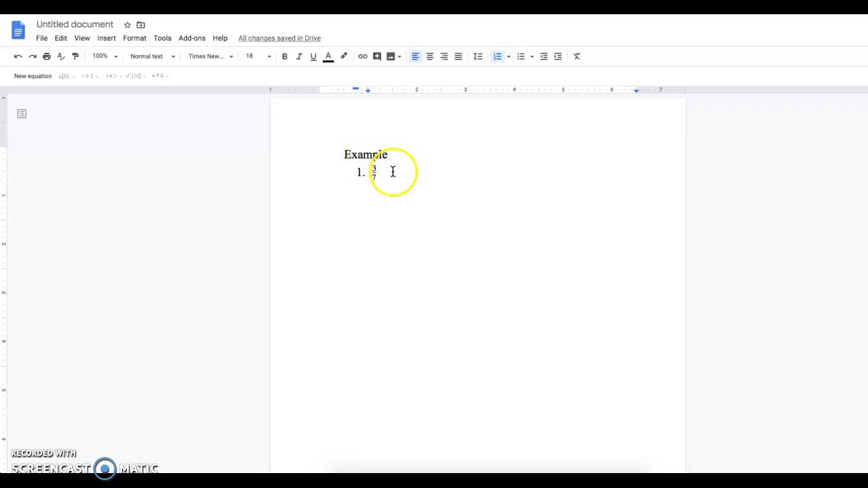The image size is (868, 488).
Task: Open the File menu
Action: click(x=42, y=39)
